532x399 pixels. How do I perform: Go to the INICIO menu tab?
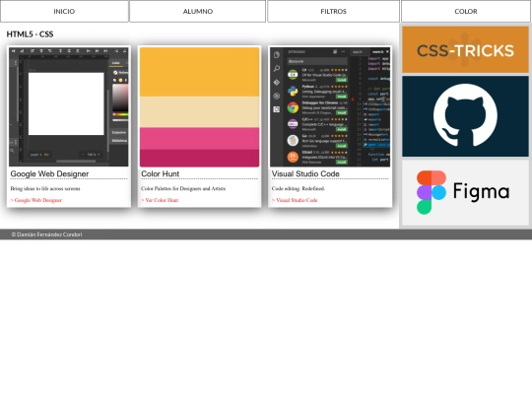[x=64, y=11]
